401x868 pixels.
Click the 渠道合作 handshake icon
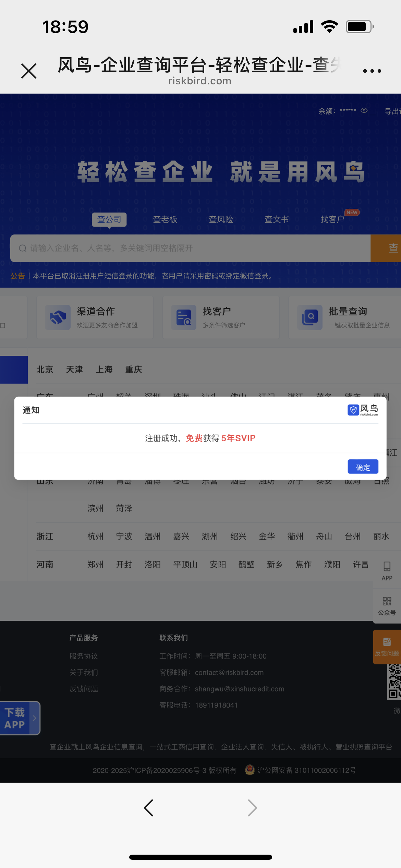(x=58, y=317)
